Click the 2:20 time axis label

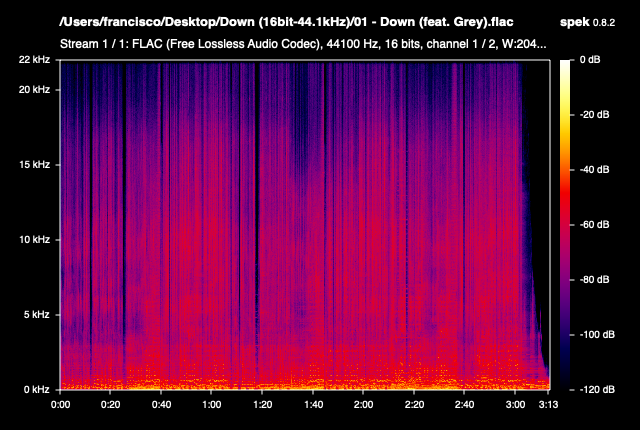pos(414,405)
